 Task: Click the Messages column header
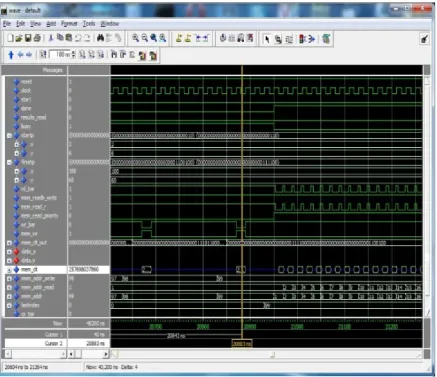click(53, 70)
